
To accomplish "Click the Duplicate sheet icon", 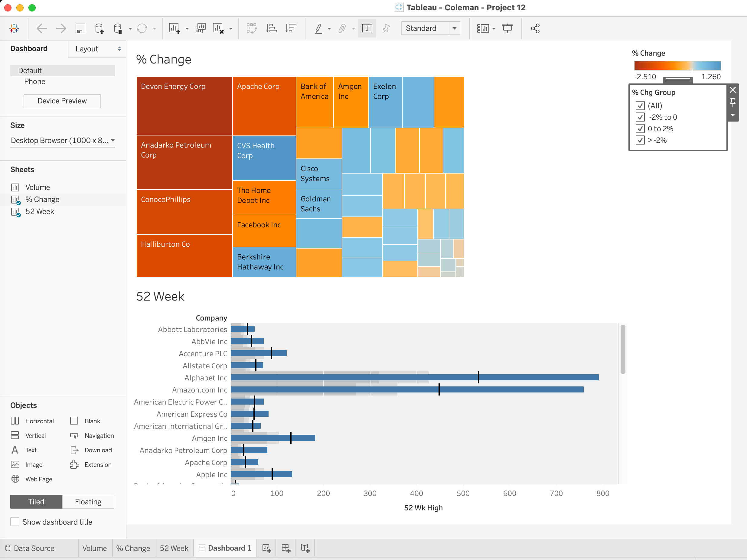I will pyautogui.click(x=200, y=28).
